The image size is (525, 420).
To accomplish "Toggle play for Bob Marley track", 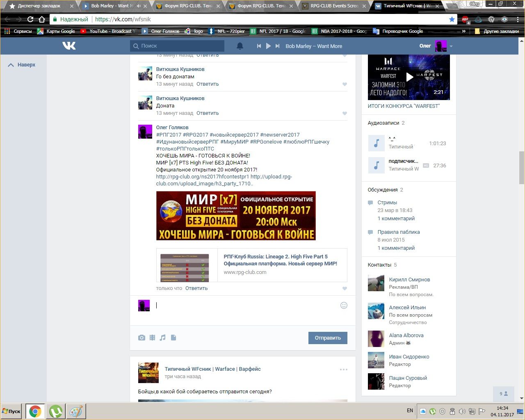I will [x=268, y=46].
